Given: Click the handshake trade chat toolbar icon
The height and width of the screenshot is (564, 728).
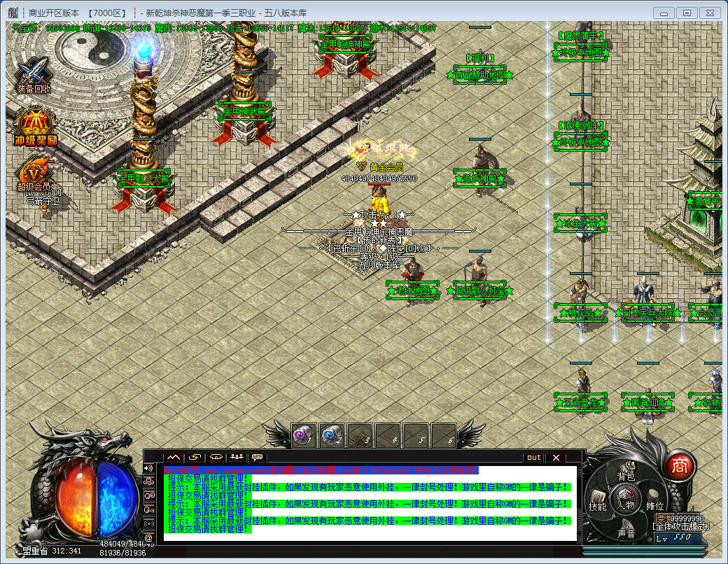Looking at the screenshot, I should click(x=216, y=457).
